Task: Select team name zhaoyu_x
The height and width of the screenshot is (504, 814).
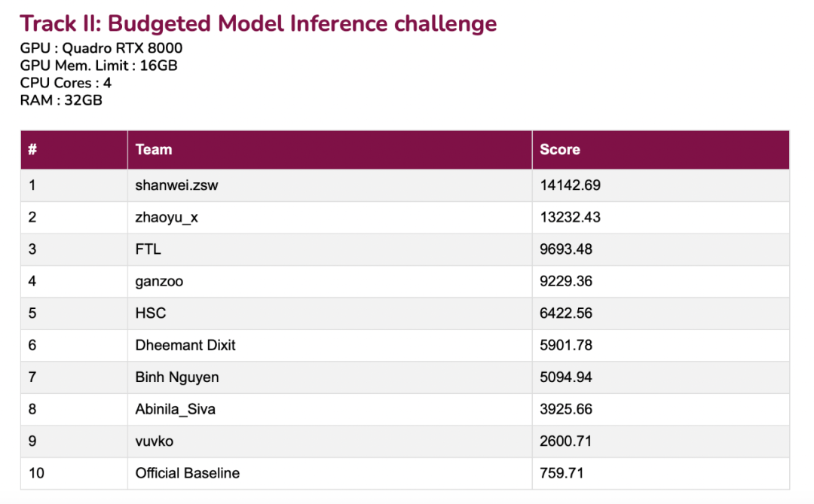Action: coord(167,217)
